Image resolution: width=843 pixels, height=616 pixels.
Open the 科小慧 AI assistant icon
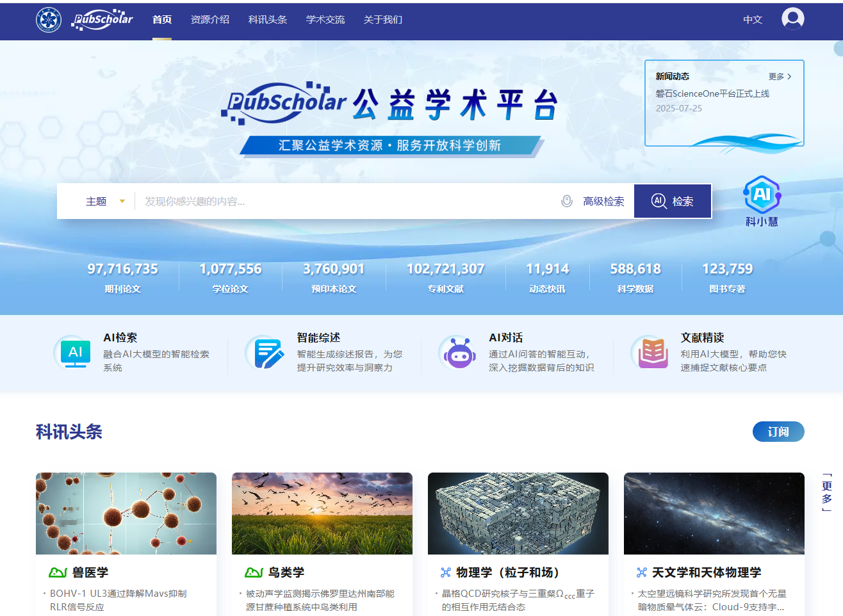762,200
